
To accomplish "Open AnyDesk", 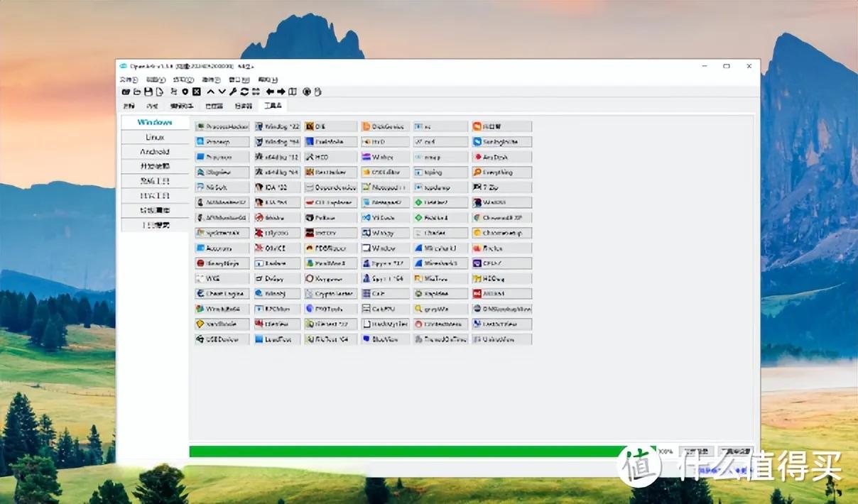I will (x=501, y=157).
